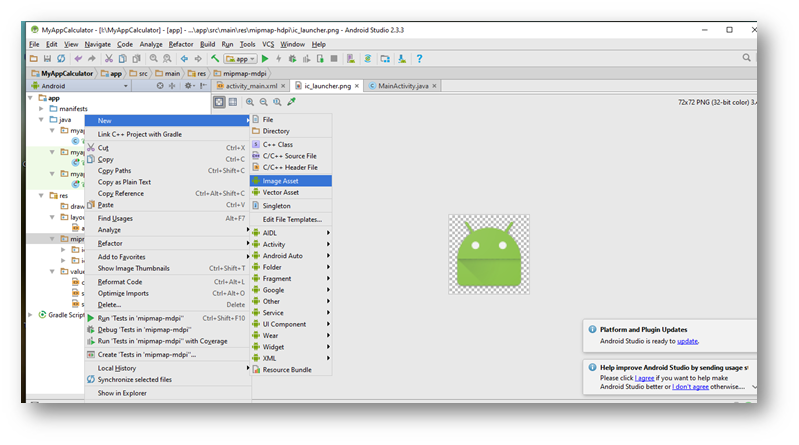Collapse the java folder node
This screenshot has height=445, width=799.
point(41,120)
